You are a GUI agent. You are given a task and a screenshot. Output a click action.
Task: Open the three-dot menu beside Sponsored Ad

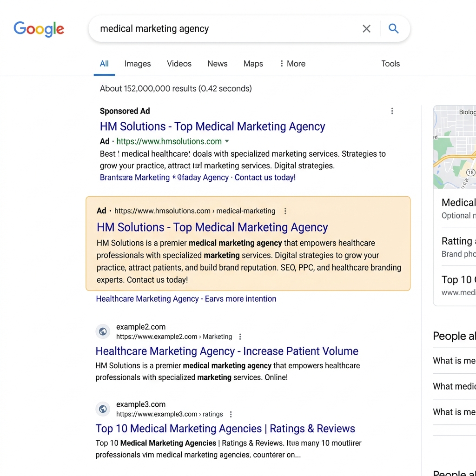coord(392,111)
